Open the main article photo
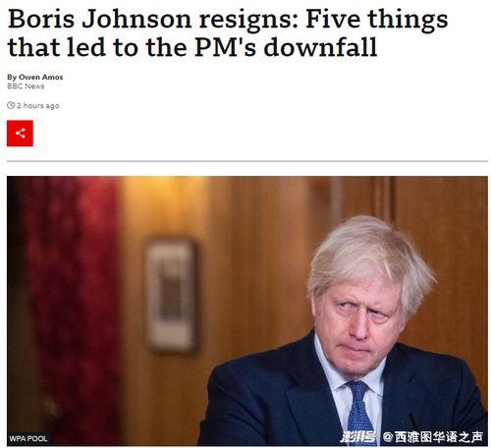Image resolution: width=491 pixels, height=448 pixels. pos(247,311)
